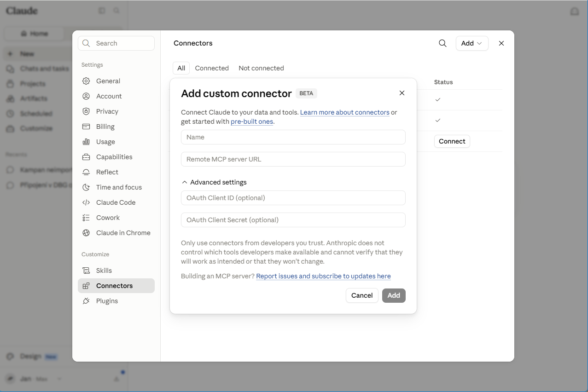588x392 pixels.
Task: Open General settings gear icon
Action: [86, 81]
